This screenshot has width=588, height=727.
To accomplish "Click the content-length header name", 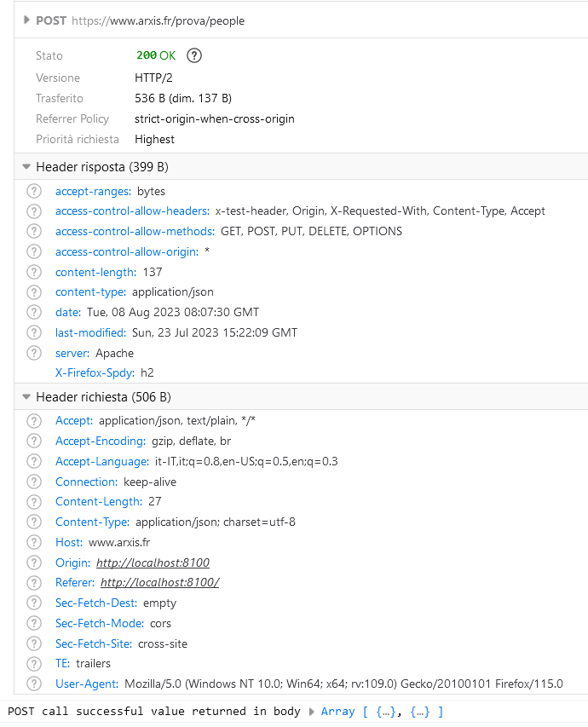I will [95, 272].
